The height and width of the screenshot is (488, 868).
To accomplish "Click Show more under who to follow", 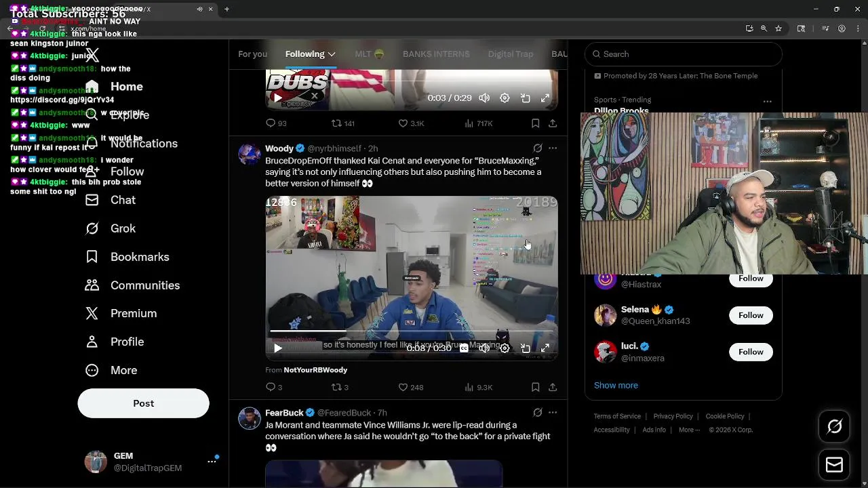I will (616, 385).
